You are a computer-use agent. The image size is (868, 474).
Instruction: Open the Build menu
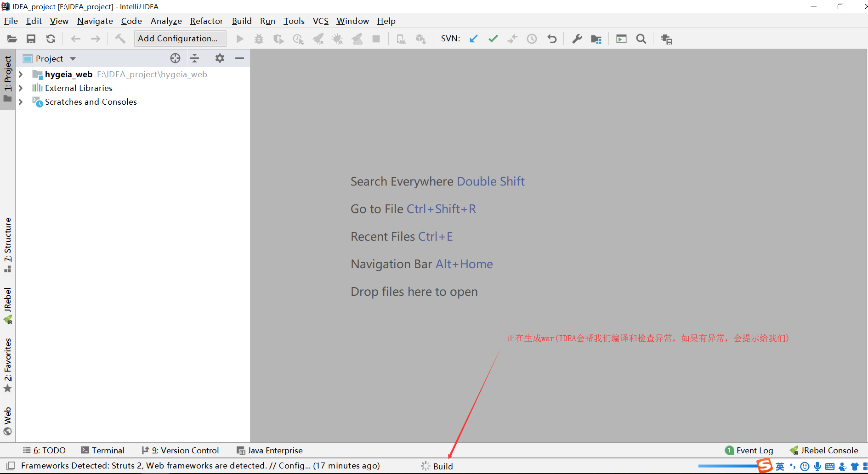pyautogui.click(x=242, y=21)
